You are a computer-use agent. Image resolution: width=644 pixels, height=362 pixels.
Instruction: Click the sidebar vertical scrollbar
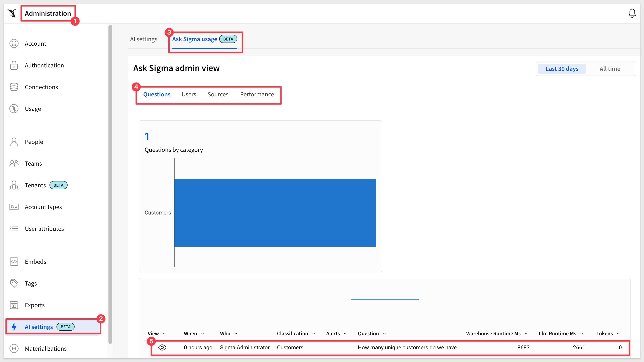[110, 184]
